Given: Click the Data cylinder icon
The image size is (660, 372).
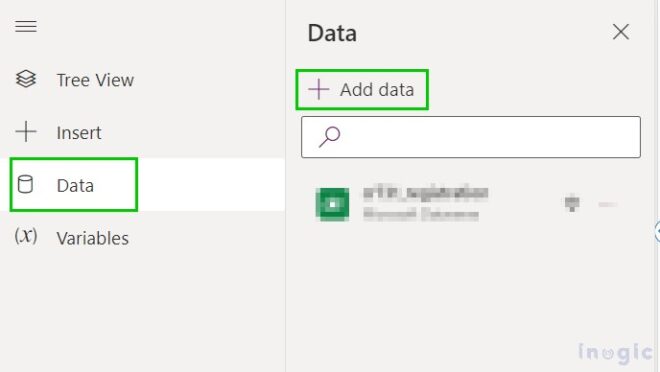Looking at the screenshot, I should tap(25, 184).
